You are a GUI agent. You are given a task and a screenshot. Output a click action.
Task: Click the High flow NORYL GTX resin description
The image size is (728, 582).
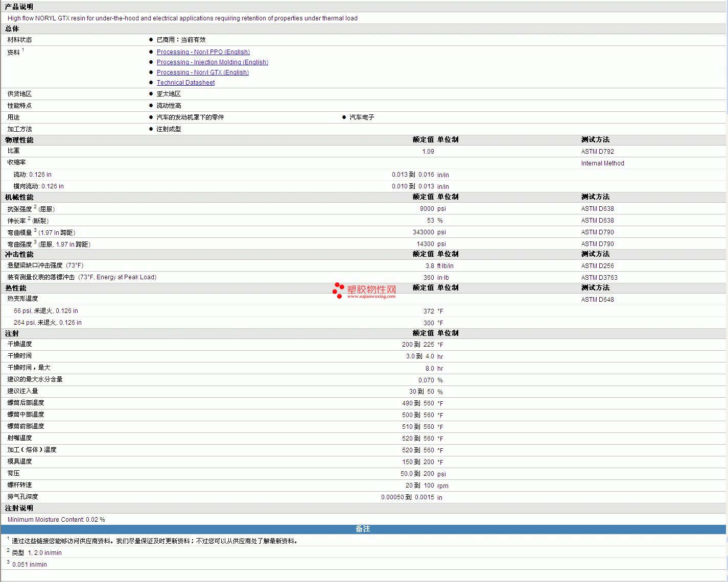click(182, 18)
